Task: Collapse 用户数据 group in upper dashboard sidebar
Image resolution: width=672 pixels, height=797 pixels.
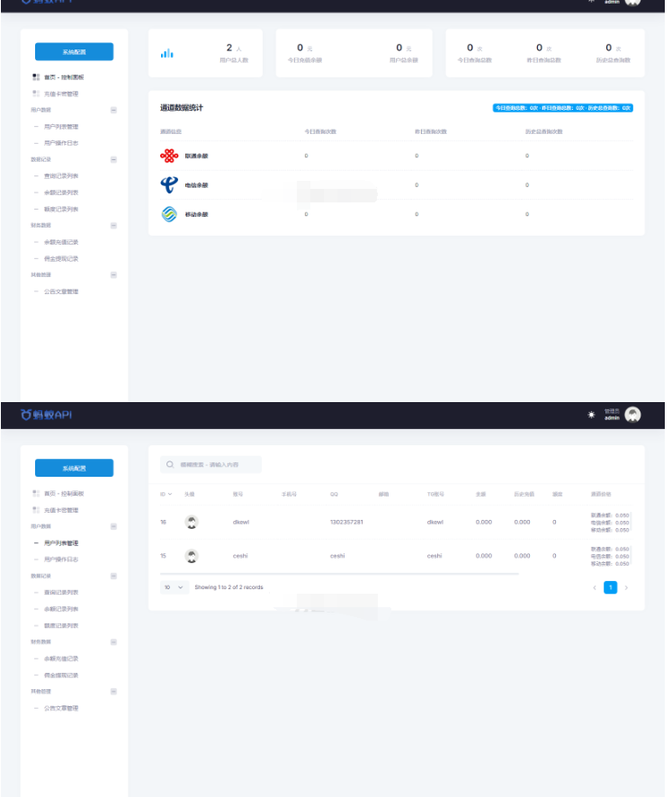Action: pyautogui.click(x=113, y=110)
